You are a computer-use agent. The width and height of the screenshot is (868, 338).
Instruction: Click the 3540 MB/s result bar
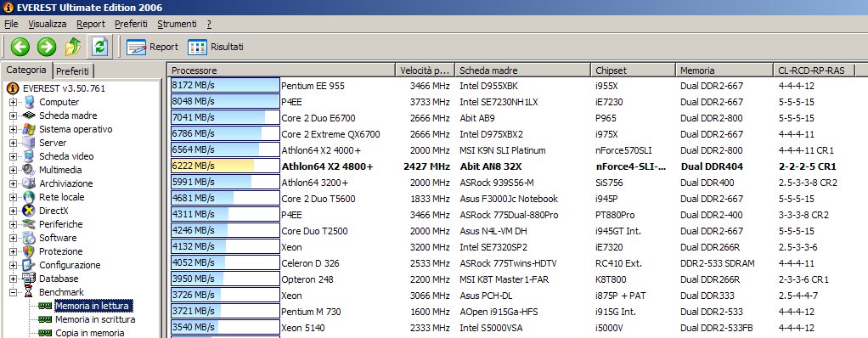[225, 328]
